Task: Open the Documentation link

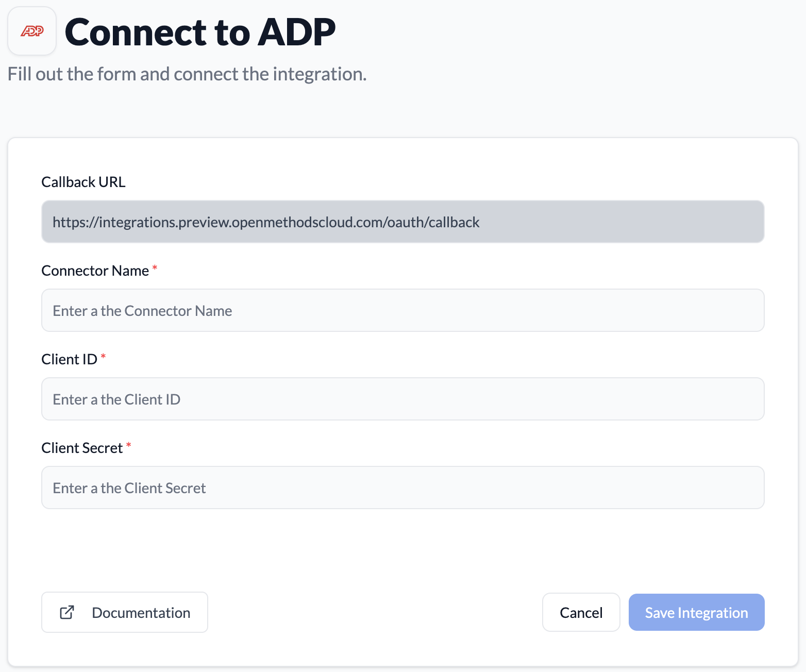Action: 140,612
